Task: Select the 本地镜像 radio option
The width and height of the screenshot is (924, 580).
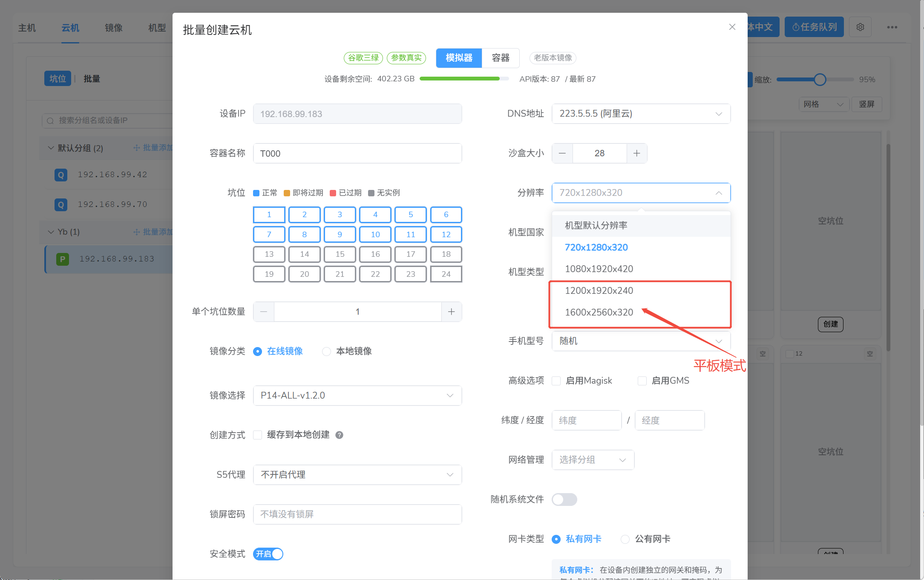Action: click(x=326, y=351)
